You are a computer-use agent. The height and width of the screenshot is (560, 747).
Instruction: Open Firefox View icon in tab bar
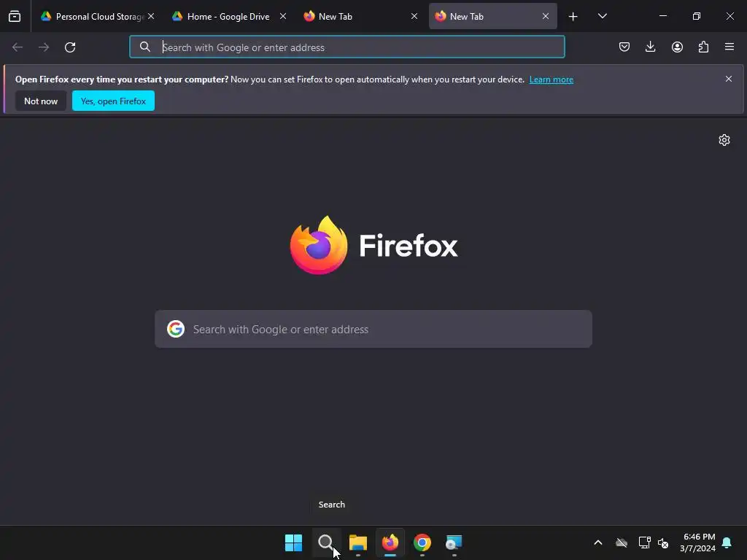(x=15, y=16)
